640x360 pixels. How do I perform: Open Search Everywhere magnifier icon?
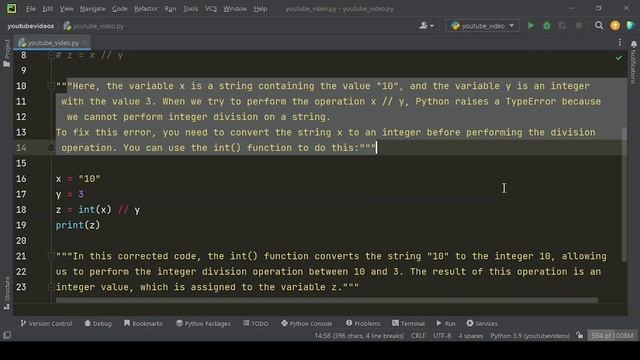click(599, 26)
